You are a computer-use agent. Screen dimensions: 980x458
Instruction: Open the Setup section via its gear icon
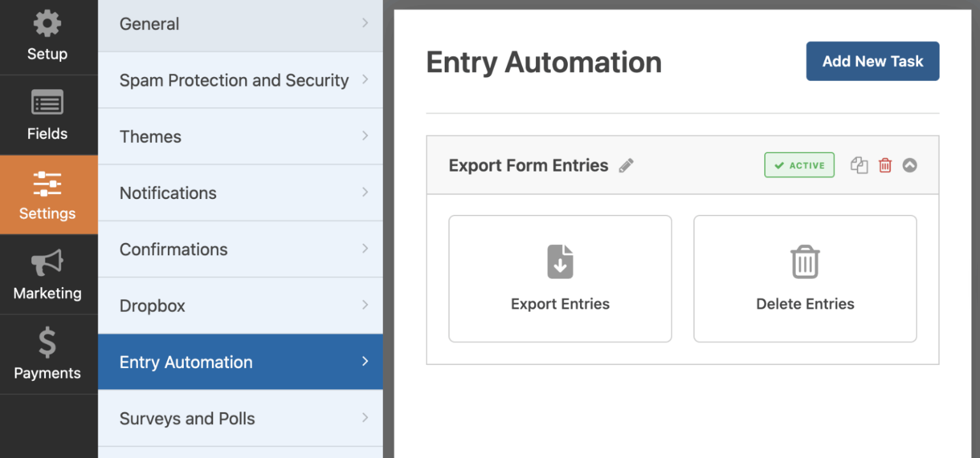click(x=47, y=24)
